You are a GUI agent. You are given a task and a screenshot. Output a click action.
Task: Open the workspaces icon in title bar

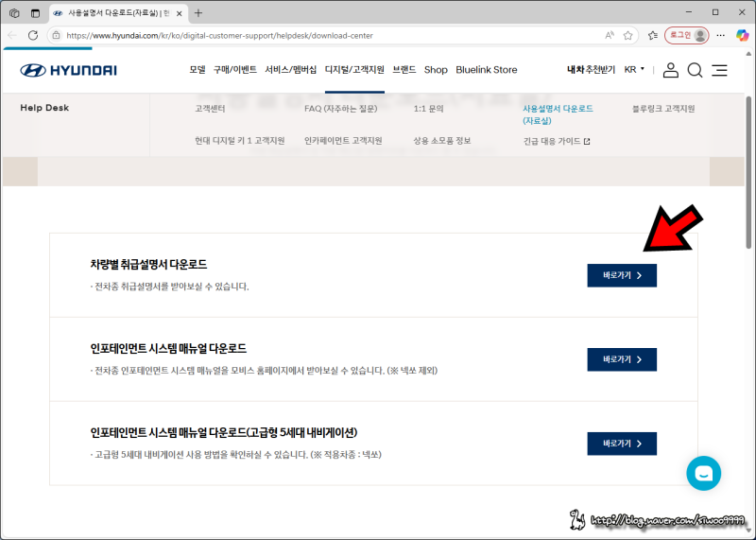coord(14,13)
